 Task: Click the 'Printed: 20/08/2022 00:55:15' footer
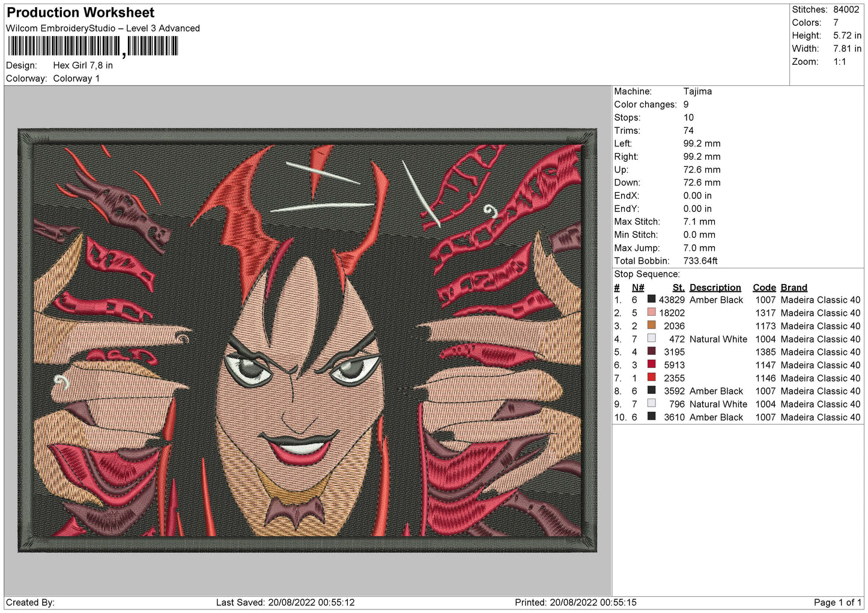click(575, 602)
